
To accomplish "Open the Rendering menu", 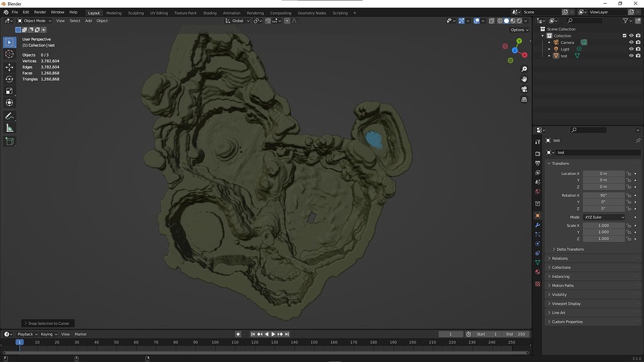I will (254, 12).
